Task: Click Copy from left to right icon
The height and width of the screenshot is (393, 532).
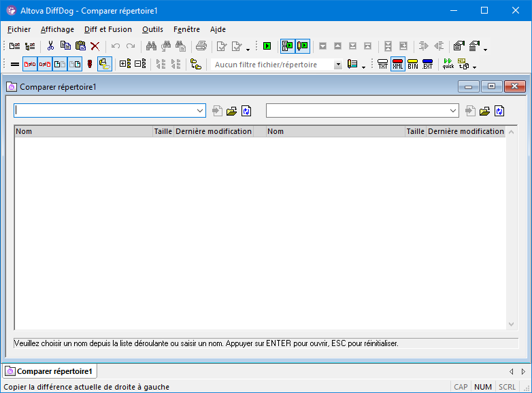Action: tap(423, 46)
